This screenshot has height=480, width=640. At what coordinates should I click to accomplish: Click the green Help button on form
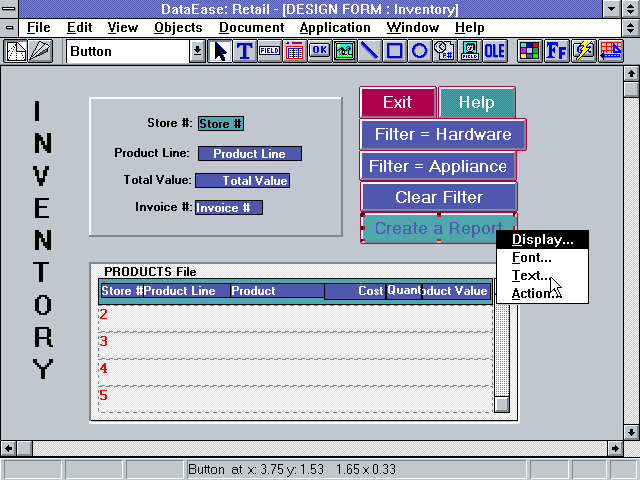pyautogui.click(x=476, y=102)
